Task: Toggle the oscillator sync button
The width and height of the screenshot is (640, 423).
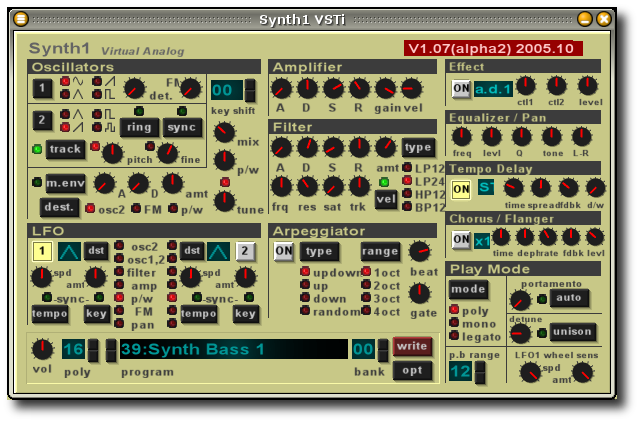Action: (x=182, y=127)
